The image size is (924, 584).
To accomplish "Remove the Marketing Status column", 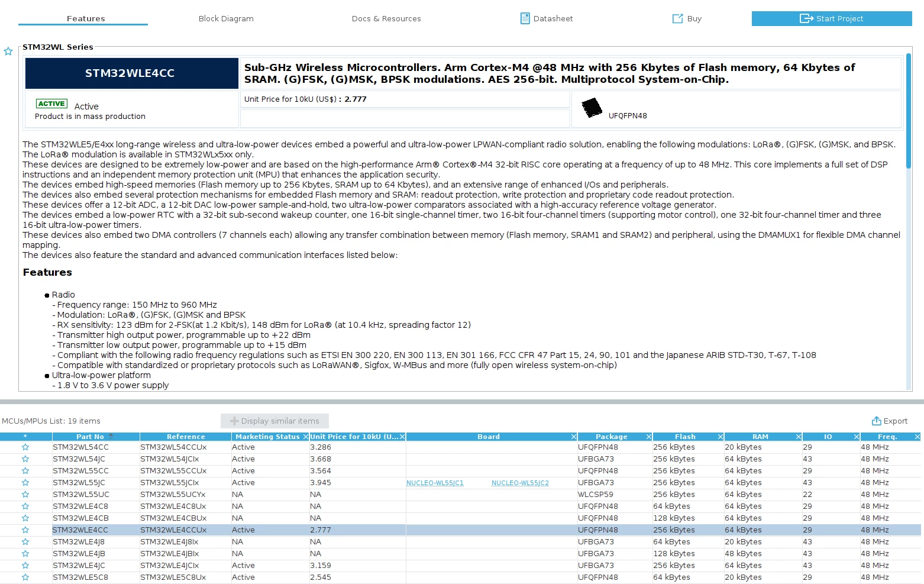I will point(305,437).
